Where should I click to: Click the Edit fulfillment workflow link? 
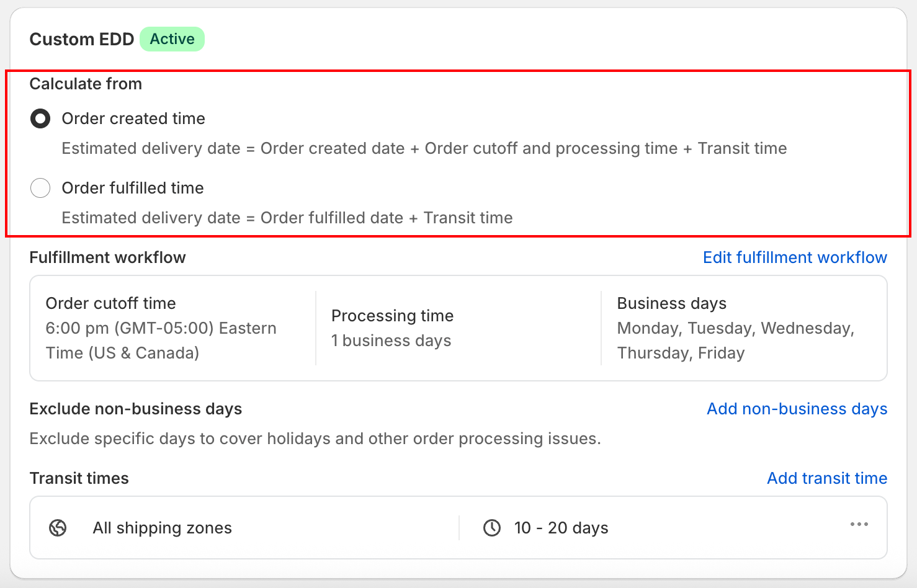[795, 257]
